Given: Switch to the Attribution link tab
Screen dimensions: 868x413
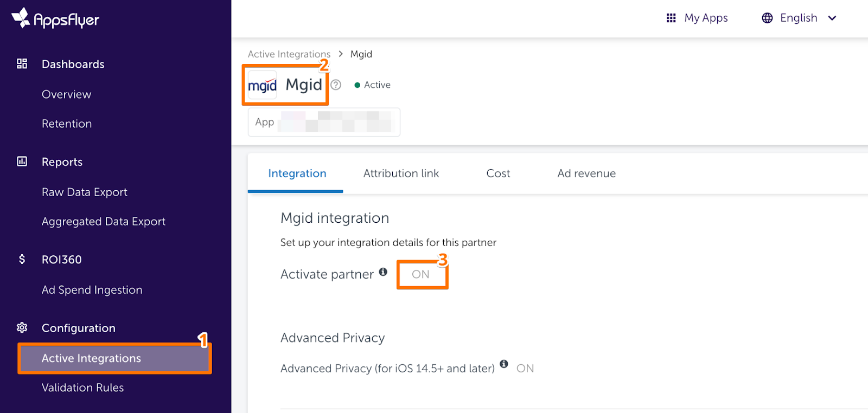Looking at the screenshot, I should [401, 173].
